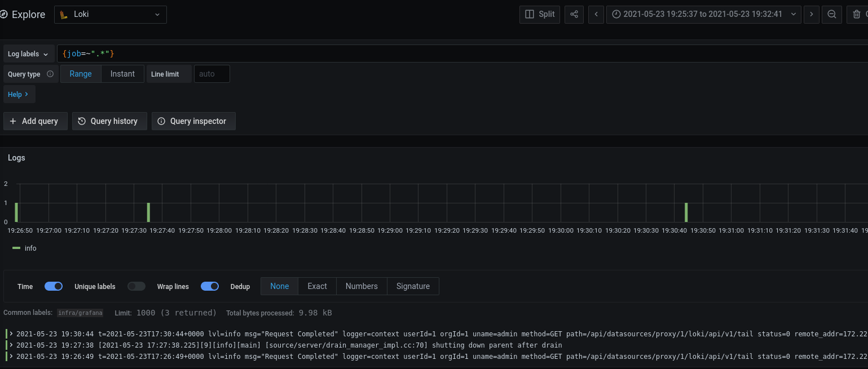
Task: Click the '9.98 kB' bytes processed value
Action: tap(315, 313)
